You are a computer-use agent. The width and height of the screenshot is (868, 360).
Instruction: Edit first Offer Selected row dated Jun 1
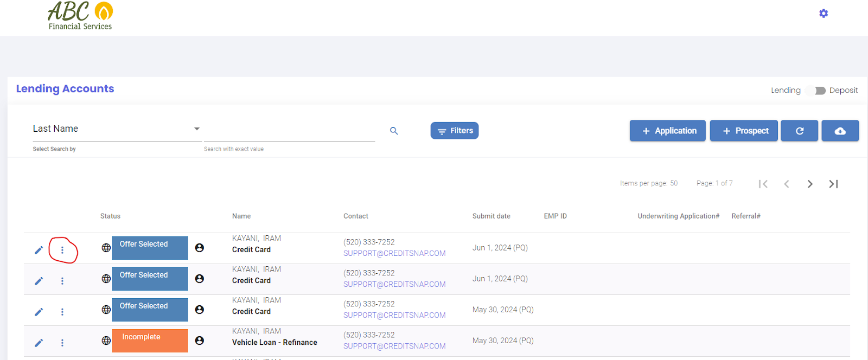[39, 250]
